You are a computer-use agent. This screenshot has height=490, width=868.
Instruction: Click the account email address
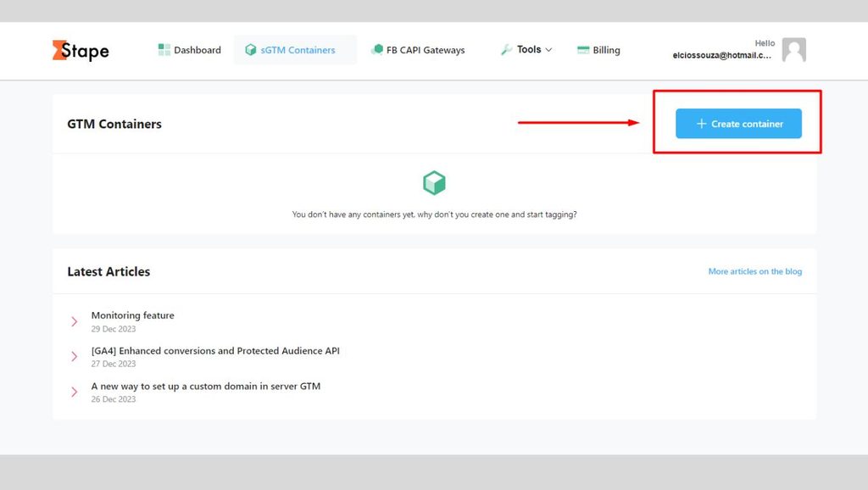click(721, 55)
